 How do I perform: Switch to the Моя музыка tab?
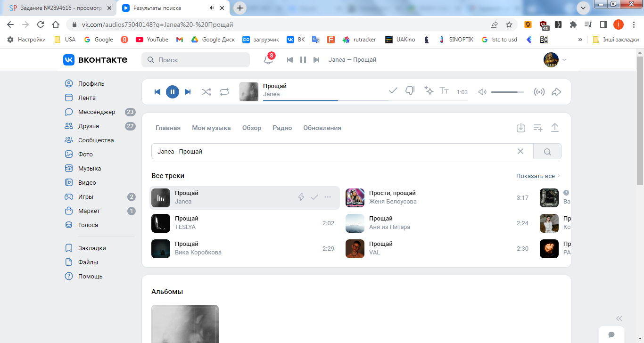tap(211, 128)
